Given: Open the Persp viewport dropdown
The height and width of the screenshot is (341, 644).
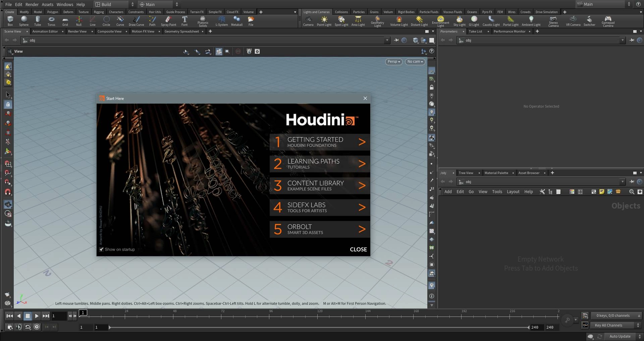Looking at the screenshot, I should [x=393, y=62].
